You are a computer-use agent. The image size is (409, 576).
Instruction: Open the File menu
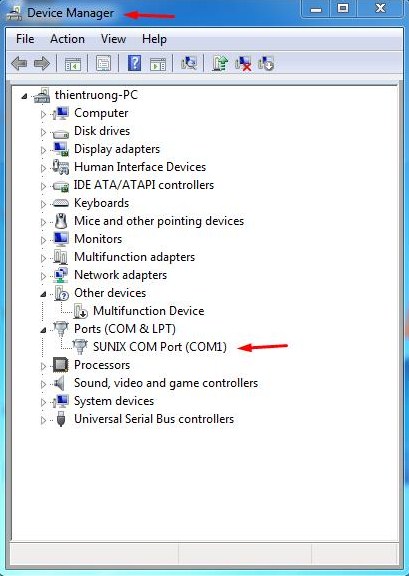pos(25,39)
